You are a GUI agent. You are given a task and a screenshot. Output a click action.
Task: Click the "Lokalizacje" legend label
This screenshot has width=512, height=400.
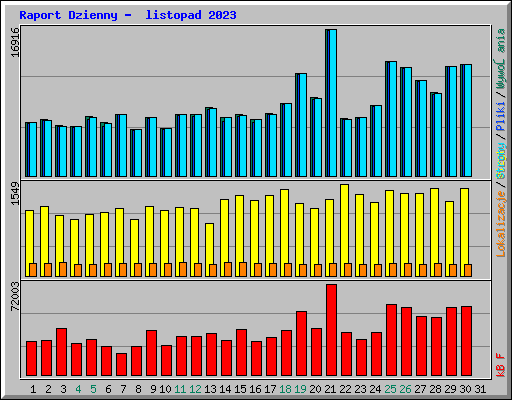tap(500, 224)
